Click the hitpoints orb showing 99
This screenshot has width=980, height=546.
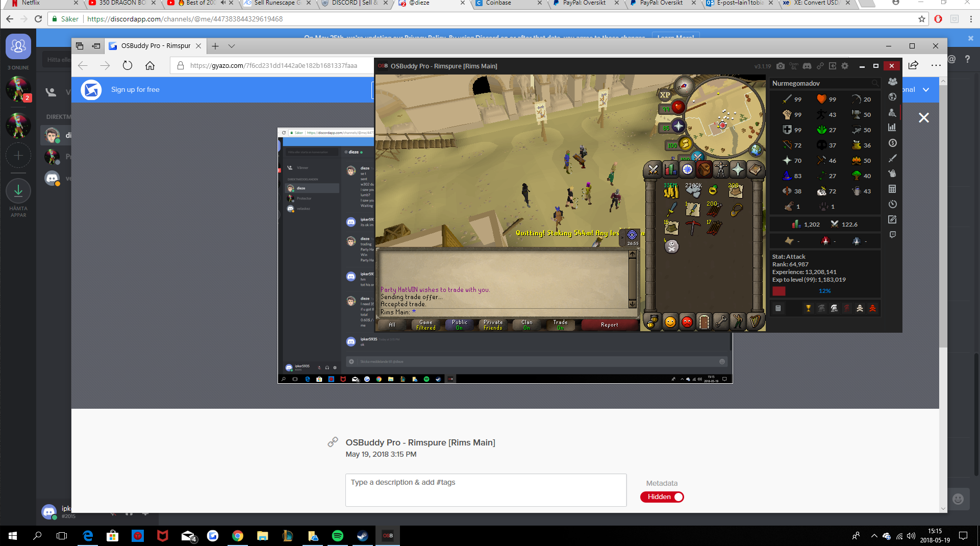pyautogui.click(x=672, y=108)
